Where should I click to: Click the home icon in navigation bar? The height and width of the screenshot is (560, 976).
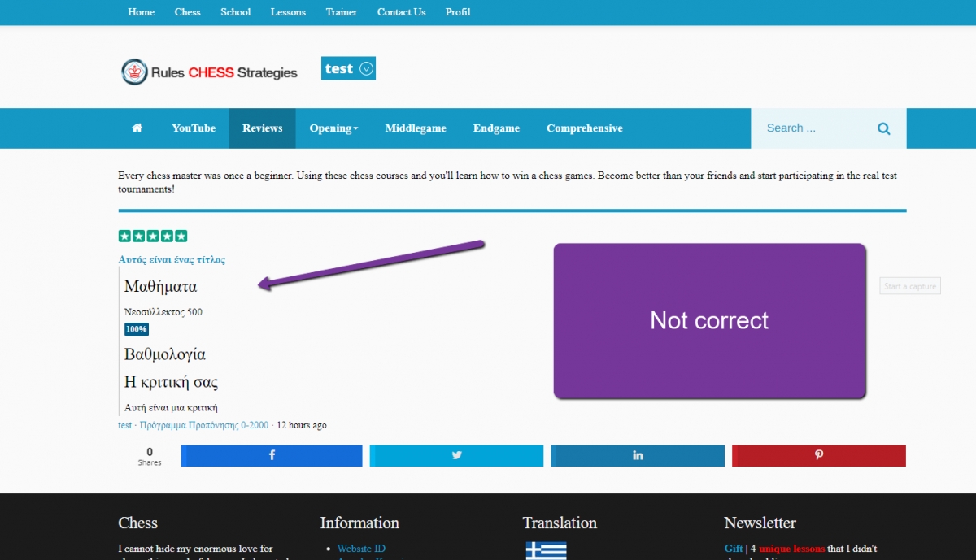tap(137, 128)
